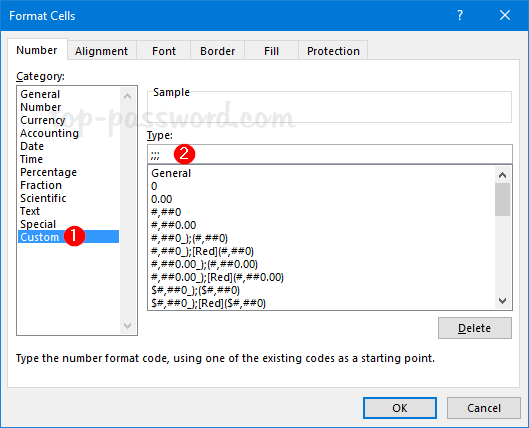Click the Type format code field
Image resolution: width=529 pixels, height=428 pixels.
point(330,154)
